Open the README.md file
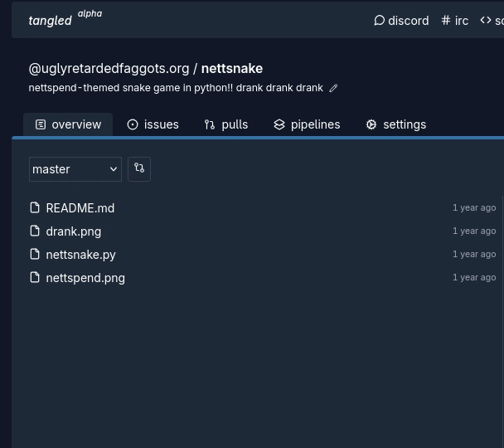 tap(80, 207)
